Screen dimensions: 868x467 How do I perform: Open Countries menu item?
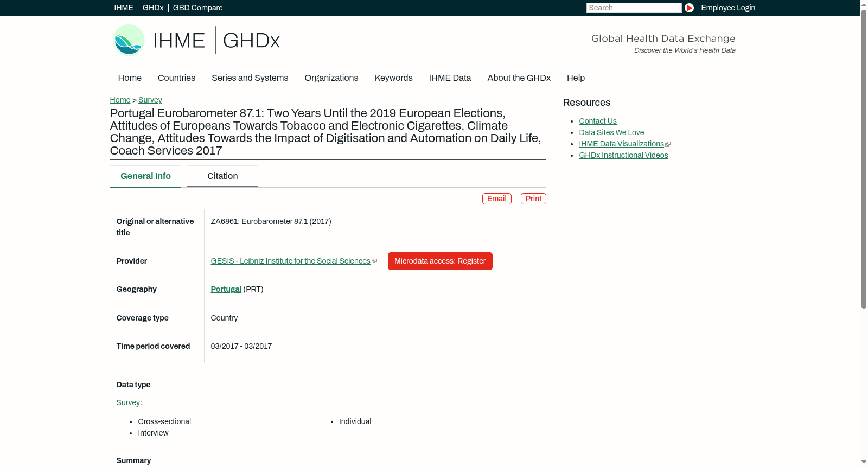click(176, 78)
